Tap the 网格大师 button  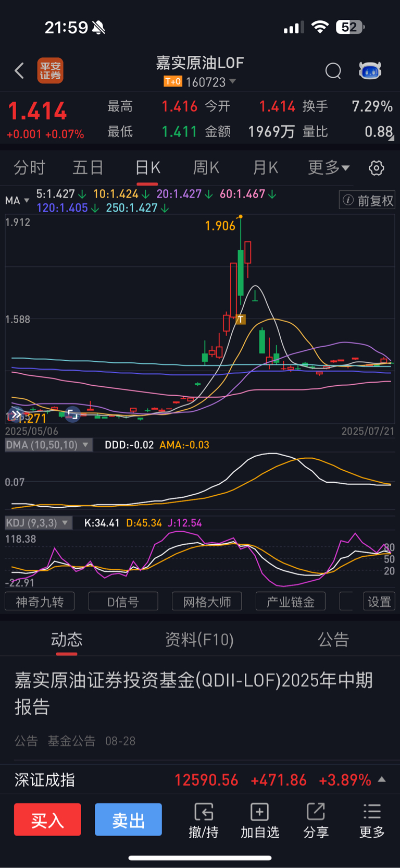click(x=207, y=602)
